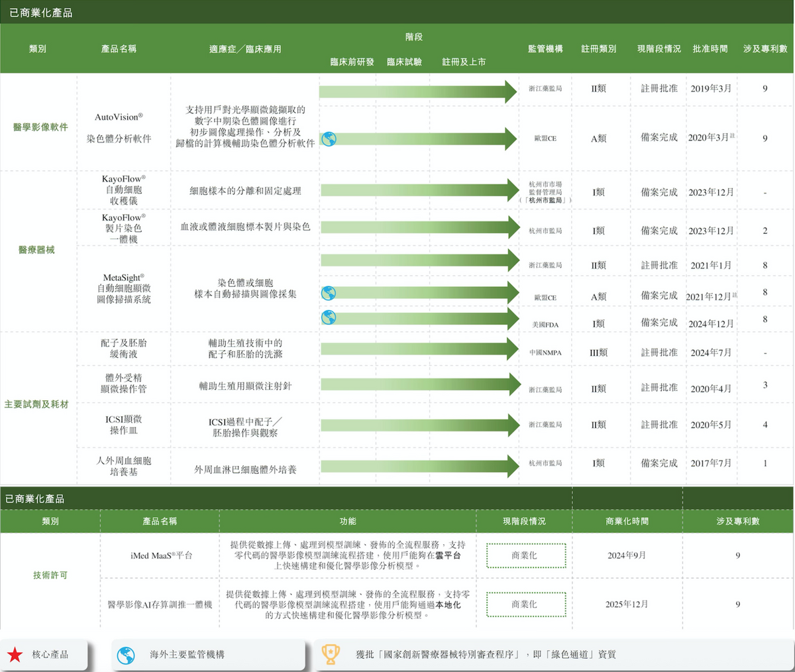Click the globe icon beside 海外主要監管機構 legend

click(126, 655)
